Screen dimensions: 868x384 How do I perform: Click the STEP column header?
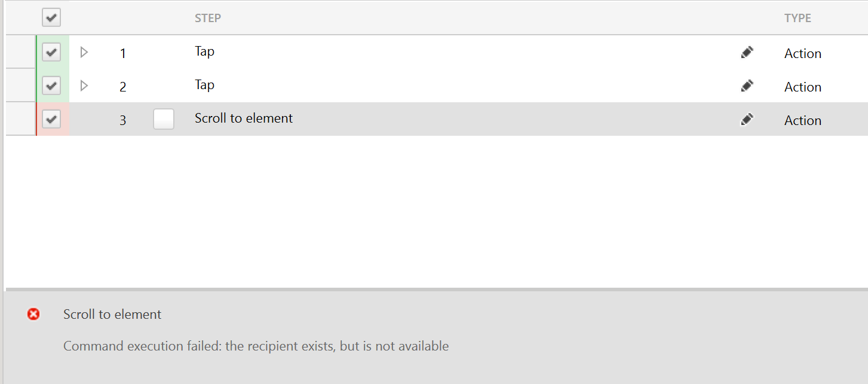pyautogui.click(x=208, y=18)
